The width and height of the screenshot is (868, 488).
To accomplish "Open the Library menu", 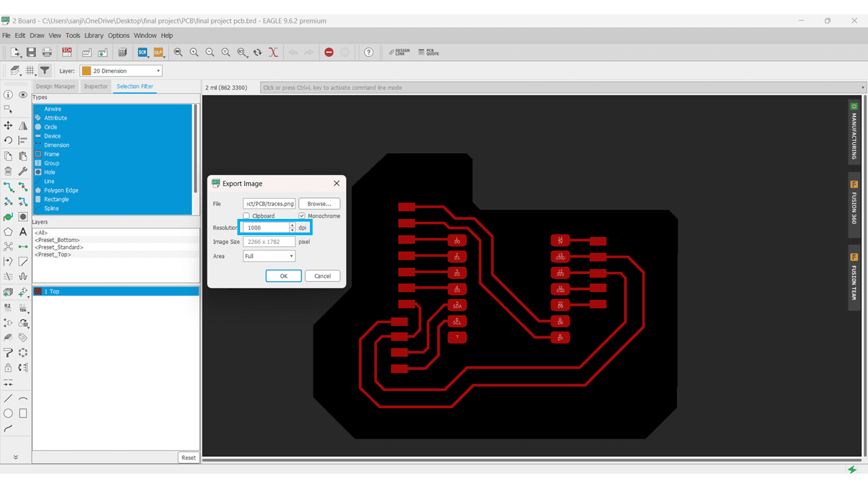I will (x=94, y=35).
